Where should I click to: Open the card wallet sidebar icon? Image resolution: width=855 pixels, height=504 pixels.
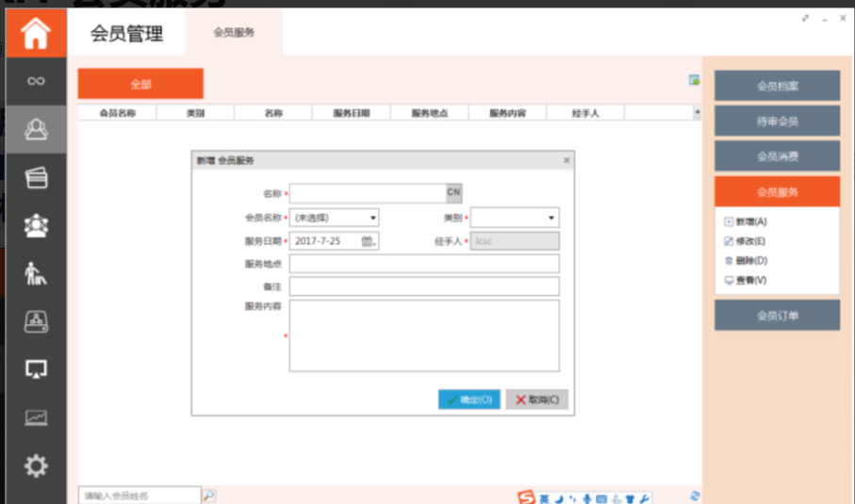click(36, 177)
